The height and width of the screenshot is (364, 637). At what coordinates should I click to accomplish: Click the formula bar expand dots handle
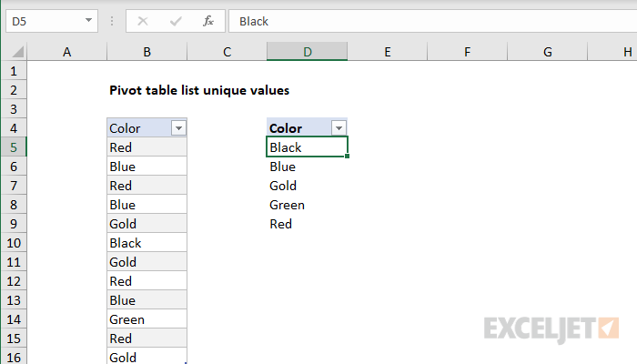coord(112,21)
